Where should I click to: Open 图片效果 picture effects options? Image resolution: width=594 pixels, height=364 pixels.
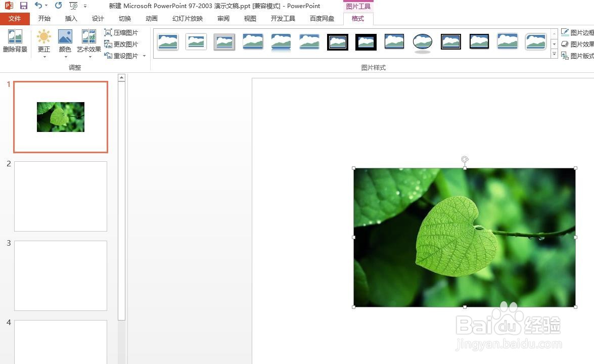pos(577,44)
